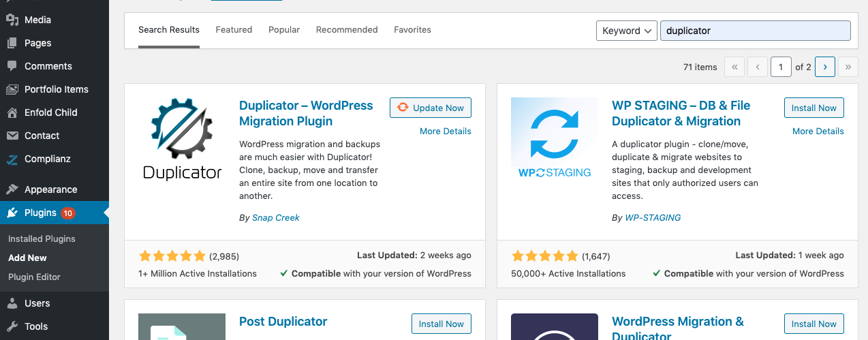Image resolution: width=868 pixels, height=340 pixels.
Task: Open WP STAGING – DB & File Duplicator title
Action: tap(681, 113)
